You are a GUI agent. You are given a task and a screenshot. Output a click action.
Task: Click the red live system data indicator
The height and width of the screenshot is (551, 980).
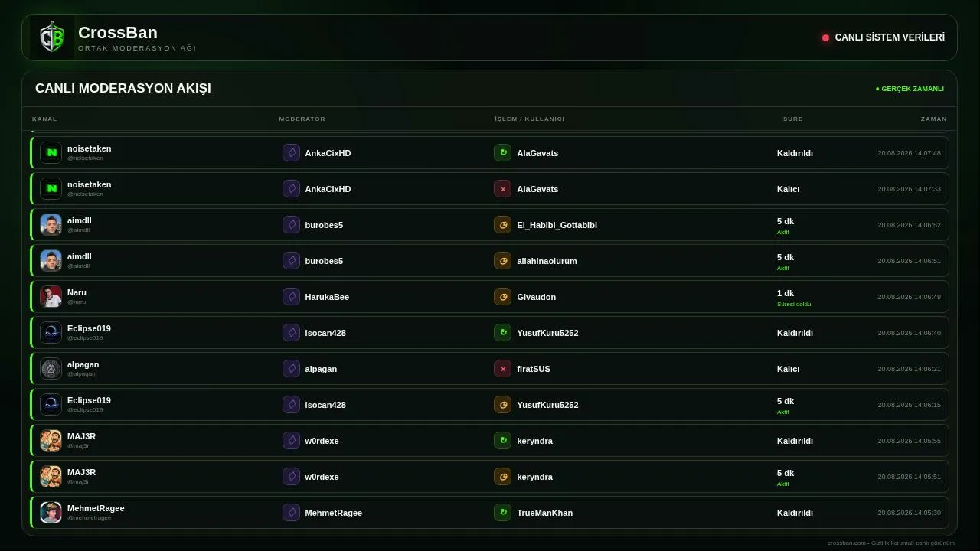point(825,37)
